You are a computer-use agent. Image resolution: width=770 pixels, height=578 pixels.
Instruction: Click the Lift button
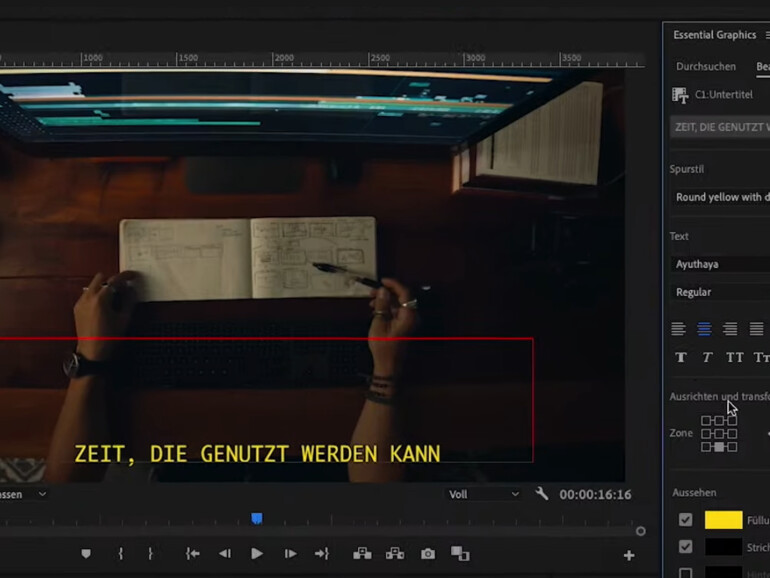pos(362,554)
